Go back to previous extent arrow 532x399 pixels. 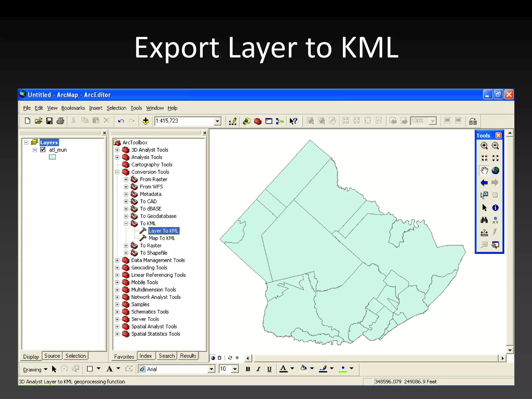(484, 183)
